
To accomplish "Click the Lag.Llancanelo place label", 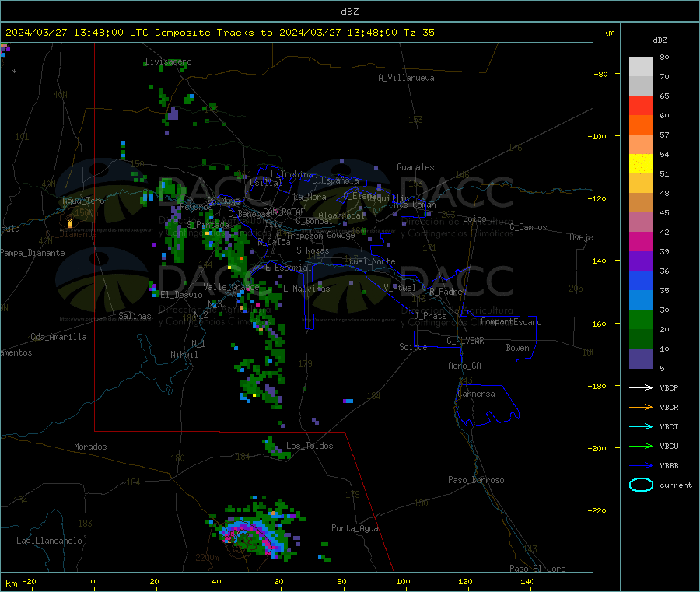I will 49,541.
